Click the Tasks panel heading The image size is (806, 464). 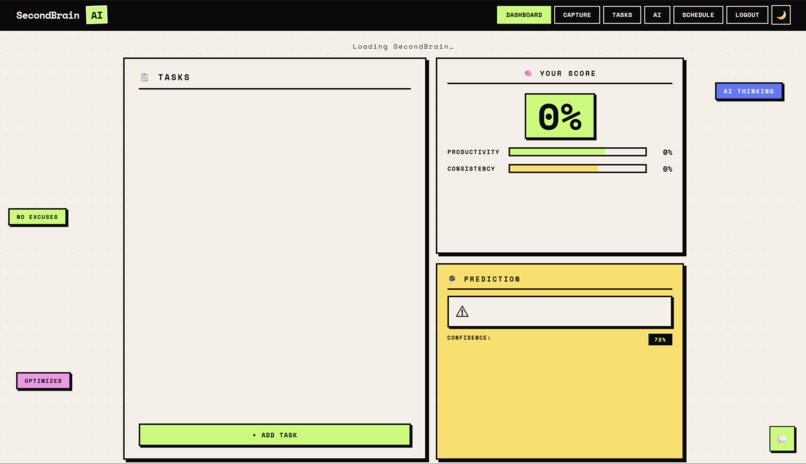tap(174, 77)
